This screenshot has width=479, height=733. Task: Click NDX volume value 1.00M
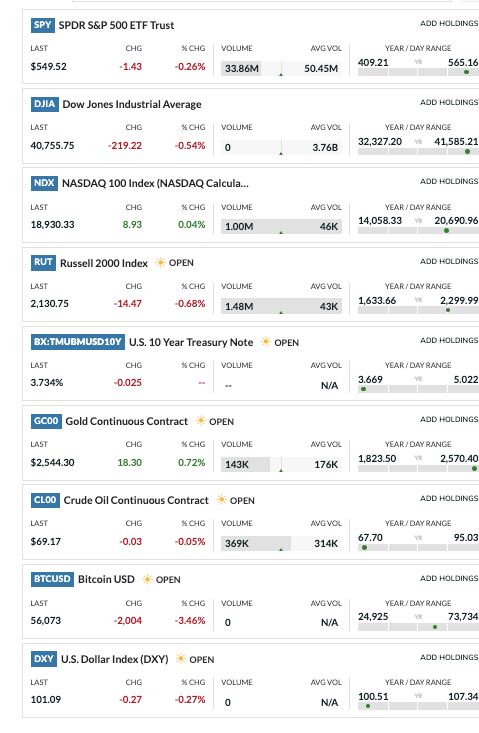[x=239, y=226]
